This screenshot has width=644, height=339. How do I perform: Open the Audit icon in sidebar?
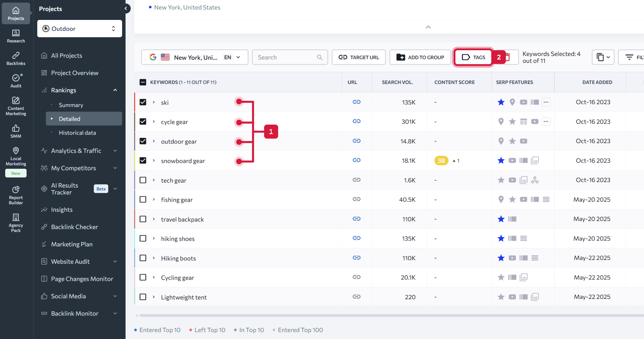16,81
